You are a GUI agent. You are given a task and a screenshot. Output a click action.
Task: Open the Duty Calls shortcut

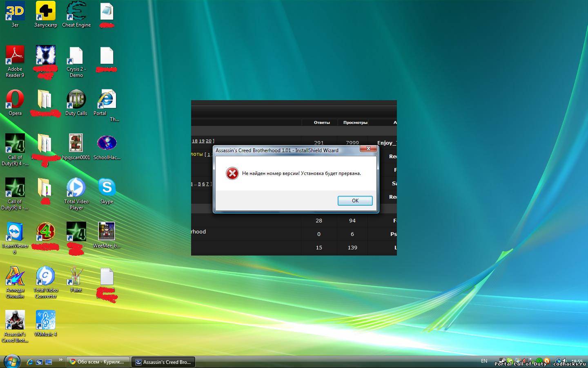point(76,103)
